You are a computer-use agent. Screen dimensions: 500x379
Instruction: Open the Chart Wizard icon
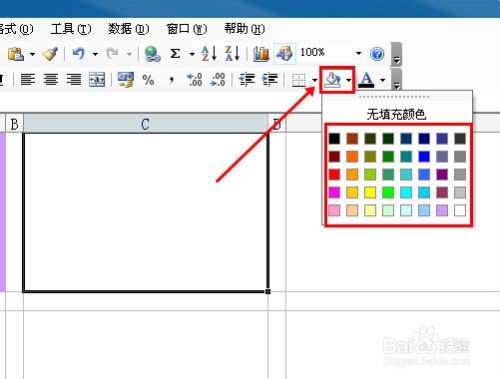coord(261,54)
